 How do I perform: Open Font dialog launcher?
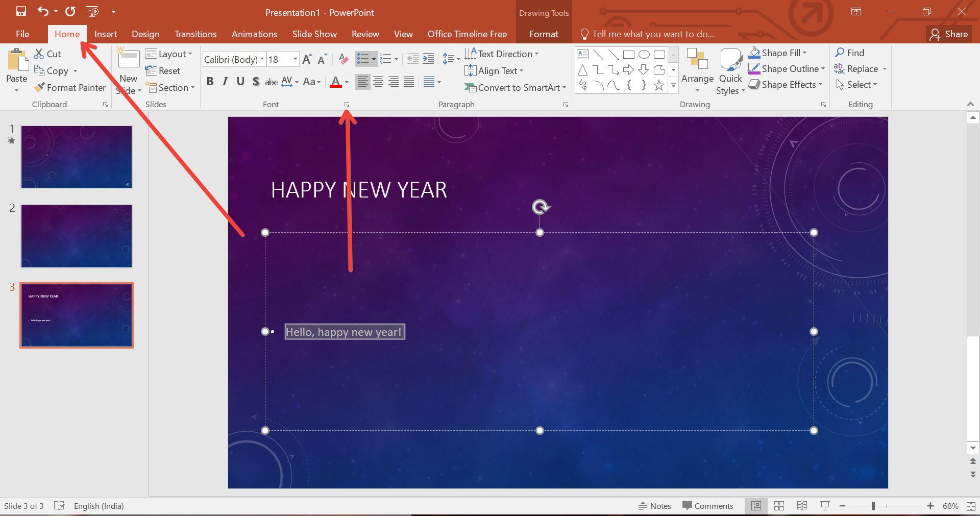[x=347, y=105]
